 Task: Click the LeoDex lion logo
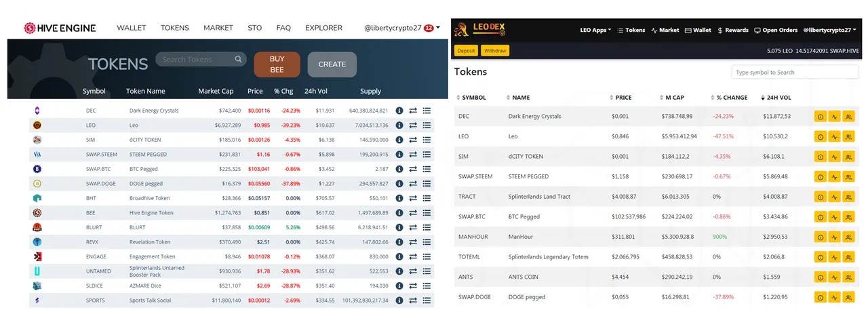click(x=460, y=29)
